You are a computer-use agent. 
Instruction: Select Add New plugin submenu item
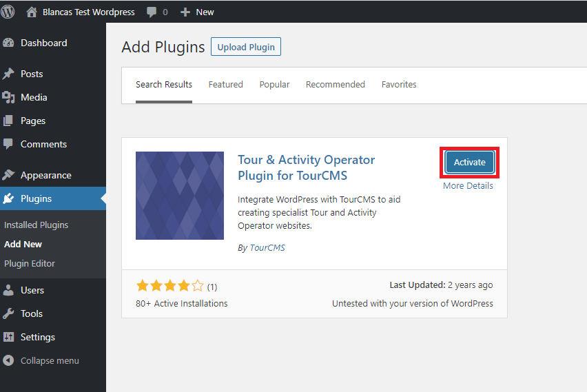pyautogui.click(x=23, y=244)
